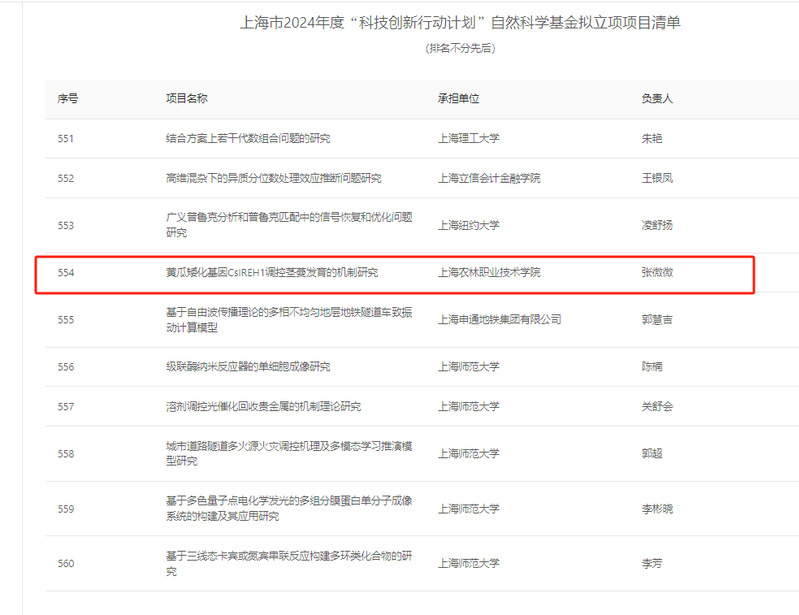Viewport: 799px width, 615px height.
Task: Click the 上海农林职业技术学院 cell
Action: click(489, 272)
